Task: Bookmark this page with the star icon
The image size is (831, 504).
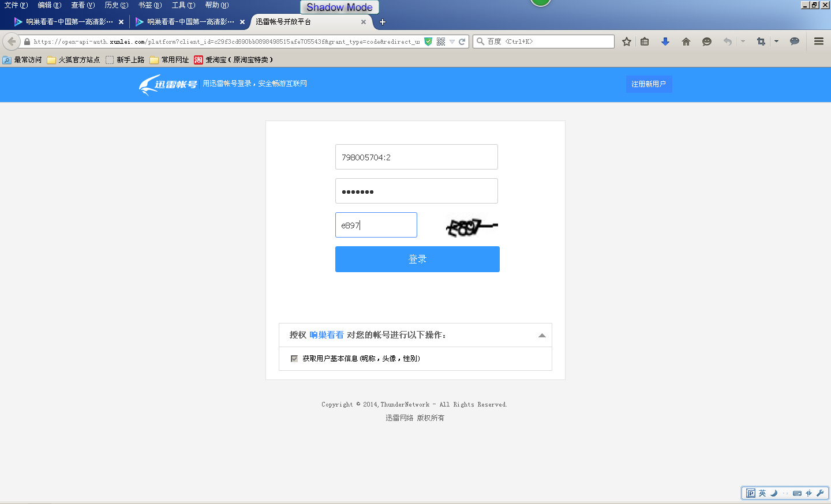Action: point(627,42)
